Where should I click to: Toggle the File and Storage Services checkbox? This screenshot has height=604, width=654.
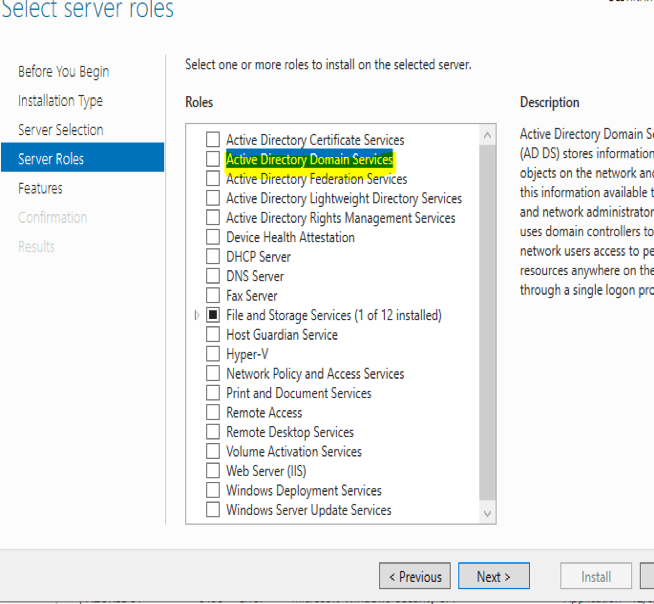tap(212, 315)
